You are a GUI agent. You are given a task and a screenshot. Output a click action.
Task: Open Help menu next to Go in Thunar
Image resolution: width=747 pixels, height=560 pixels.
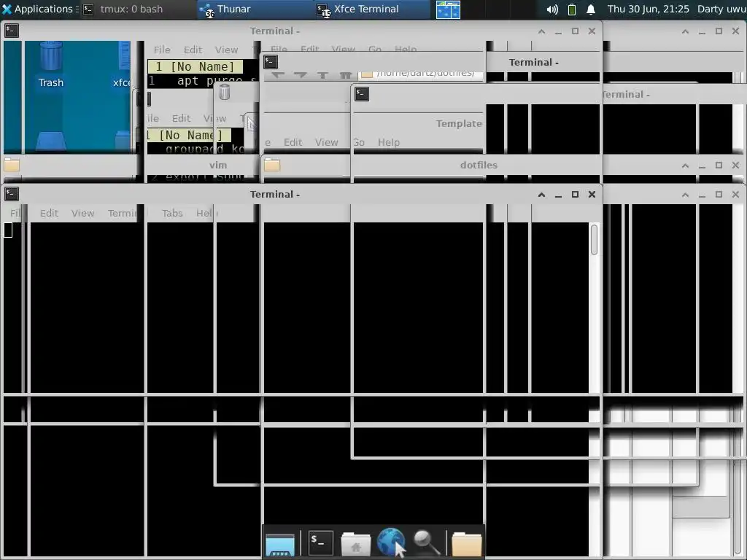pos(389,142)
